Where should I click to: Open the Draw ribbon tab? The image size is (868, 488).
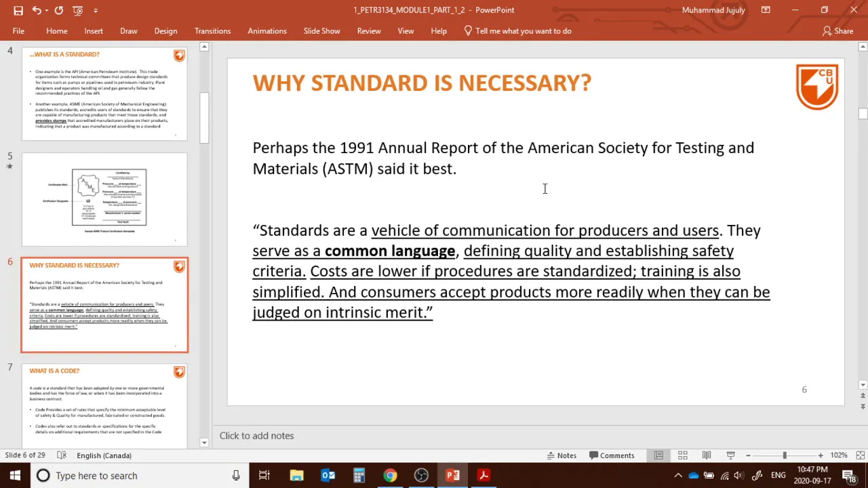(129, 31)
